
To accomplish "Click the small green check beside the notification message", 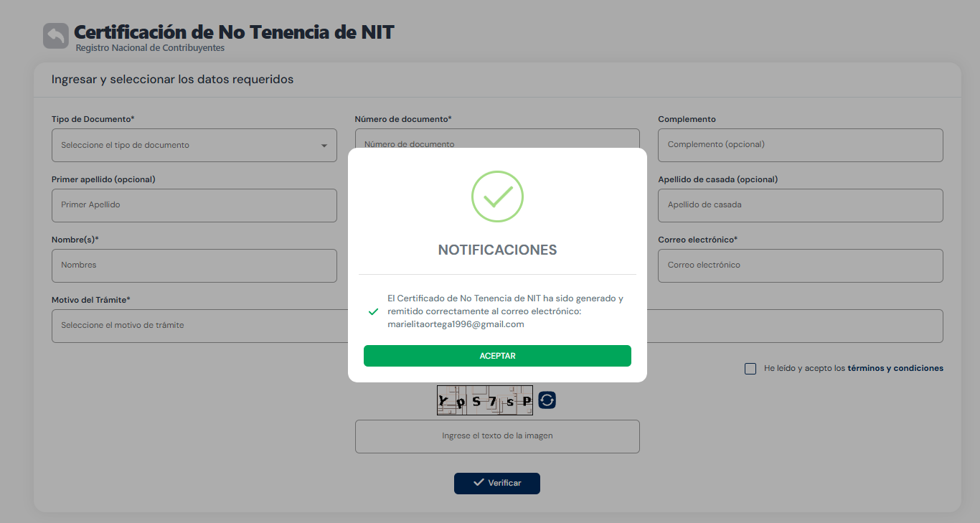I will pos(373,311).
